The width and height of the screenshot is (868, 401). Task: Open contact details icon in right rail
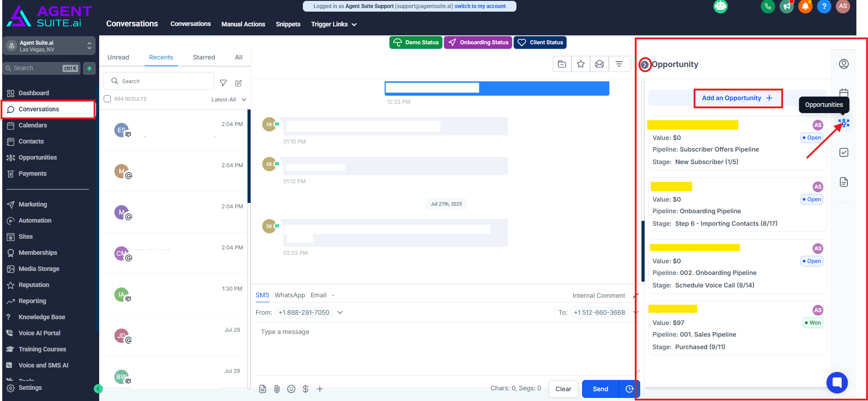coord(844,64)
